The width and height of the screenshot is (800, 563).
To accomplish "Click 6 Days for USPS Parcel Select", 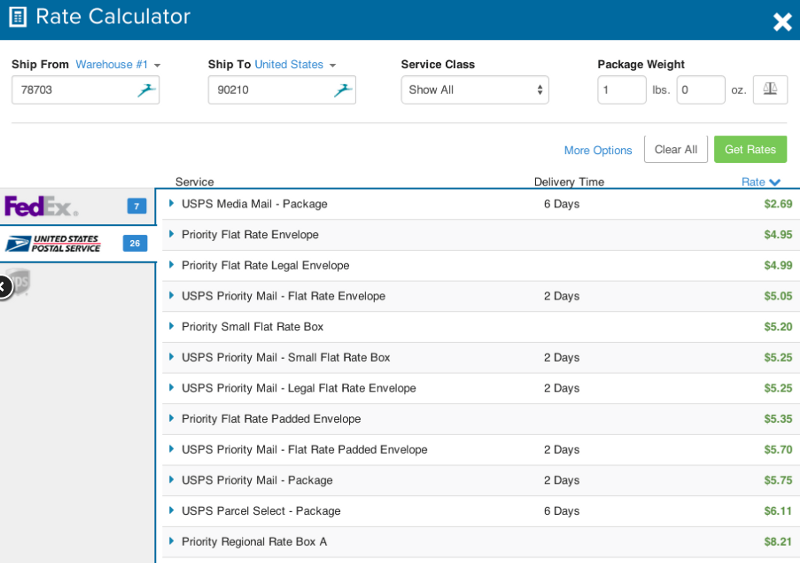I will coord(562,511).
